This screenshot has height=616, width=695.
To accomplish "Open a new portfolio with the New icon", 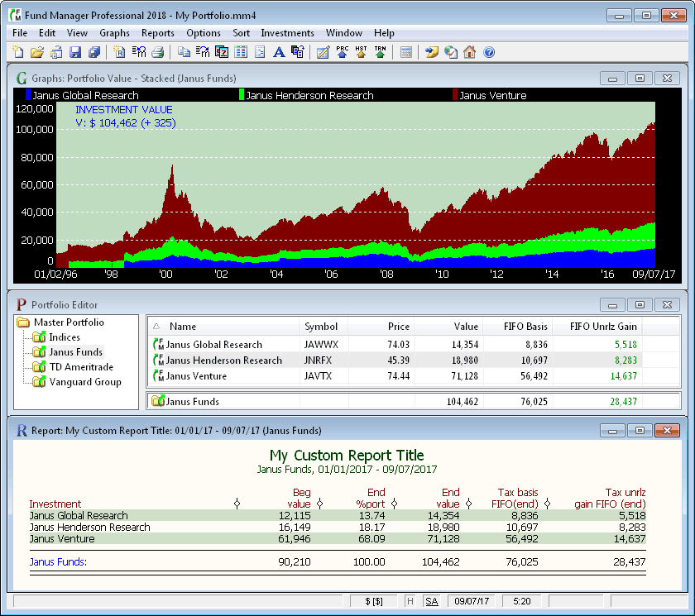I will [x=18, y=52].
